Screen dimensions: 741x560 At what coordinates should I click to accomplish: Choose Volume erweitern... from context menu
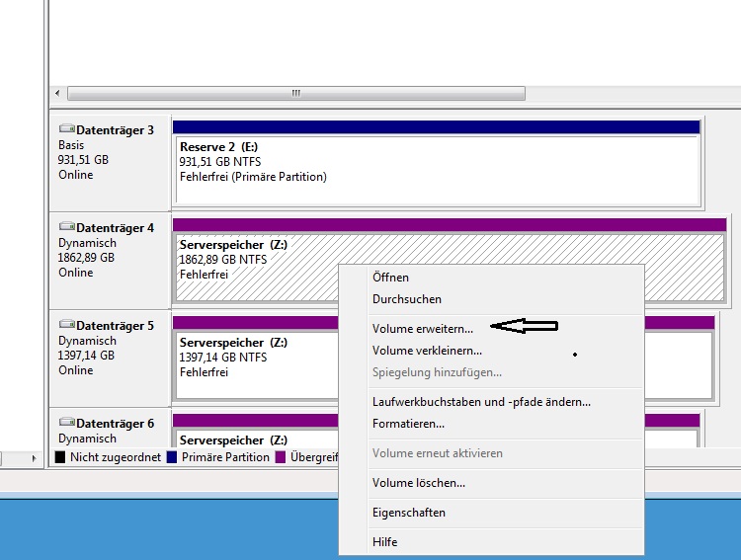[422, 328]
